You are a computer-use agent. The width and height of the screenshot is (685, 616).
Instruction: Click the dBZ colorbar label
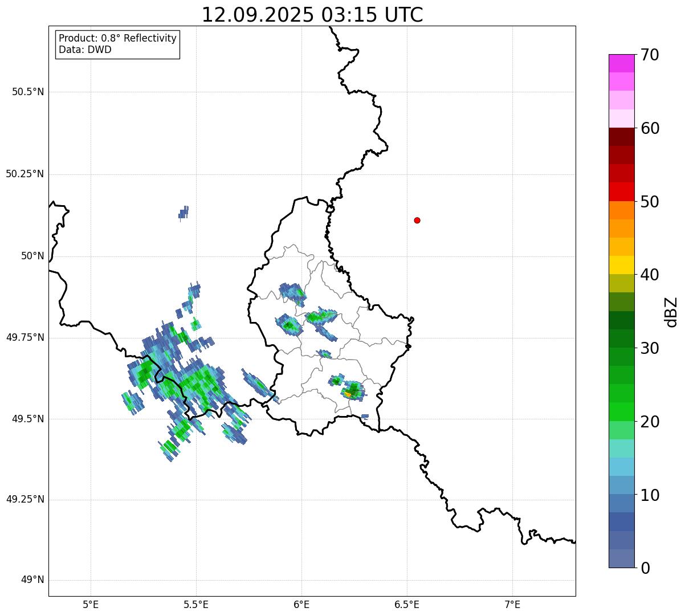coord(671,312)
